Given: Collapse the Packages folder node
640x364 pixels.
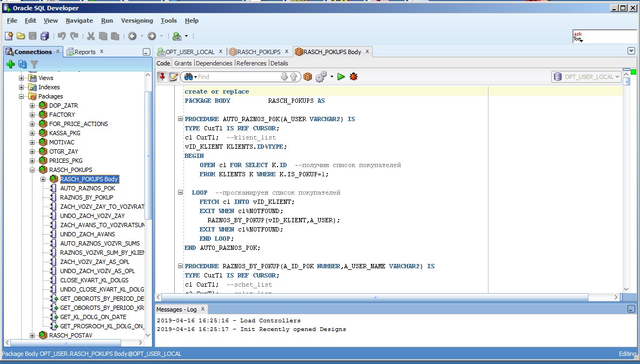Looking at the screenshot, I should pyautogui.click(x=22, y=96).
